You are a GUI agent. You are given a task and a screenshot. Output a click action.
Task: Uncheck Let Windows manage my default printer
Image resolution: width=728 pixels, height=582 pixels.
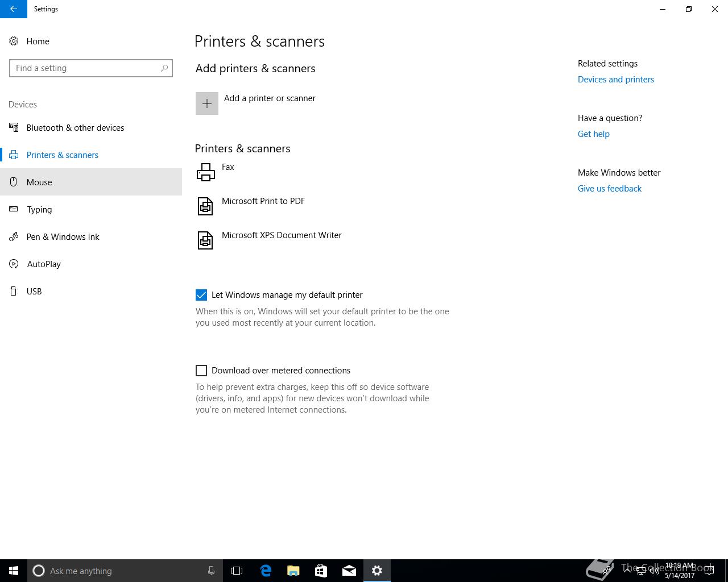click(201, 295)
